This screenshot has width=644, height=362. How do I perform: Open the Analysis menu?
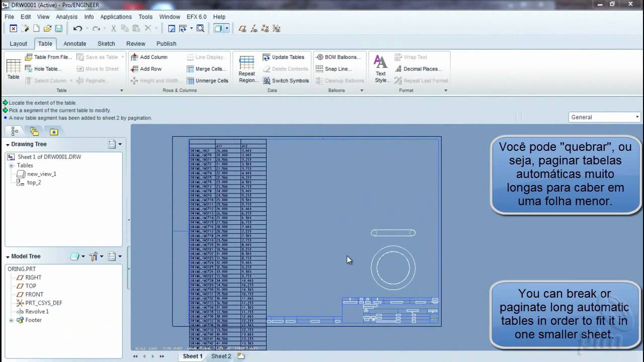click(67, 17)
